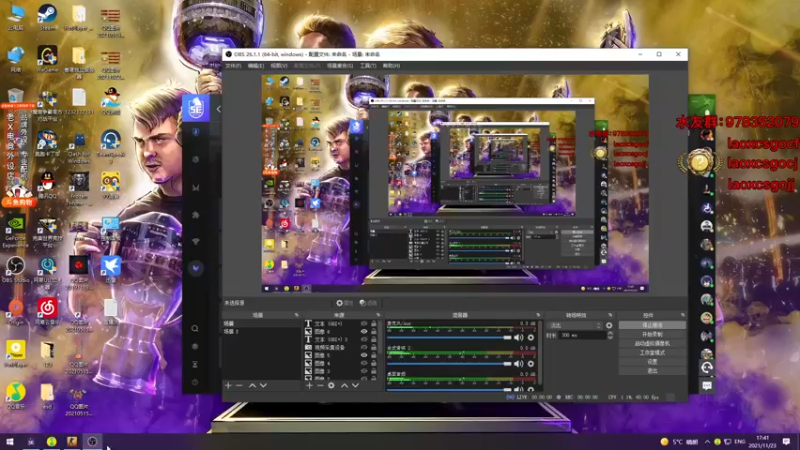Screen dimensions: 800x450
Task: Open the Windows Start menu
Action: pyautogui.click(x=10, y=441)
